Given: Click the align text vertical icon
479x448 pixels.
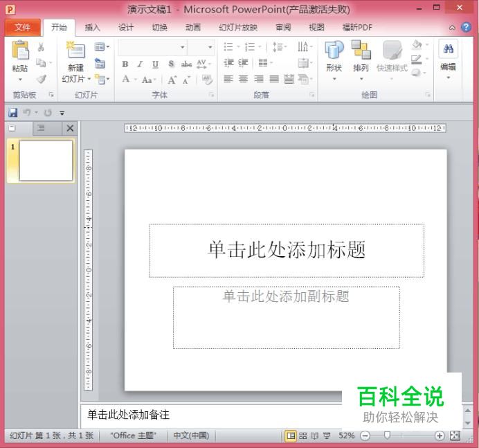Looking at the screenshot, I should (x=303, y=63).
